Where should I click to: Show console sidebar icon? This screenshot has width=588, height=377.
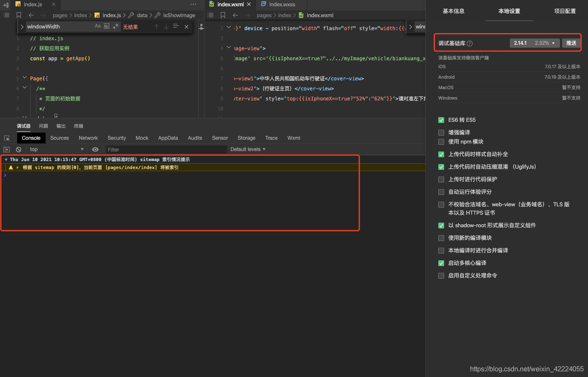click(x=6, y=149)
